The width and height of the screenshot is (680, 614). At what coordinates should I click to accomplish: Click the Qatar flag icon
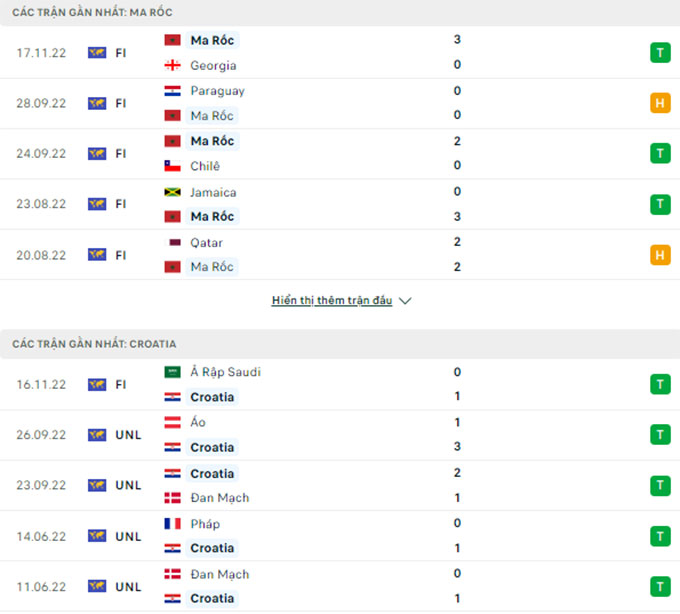point(171,242)
